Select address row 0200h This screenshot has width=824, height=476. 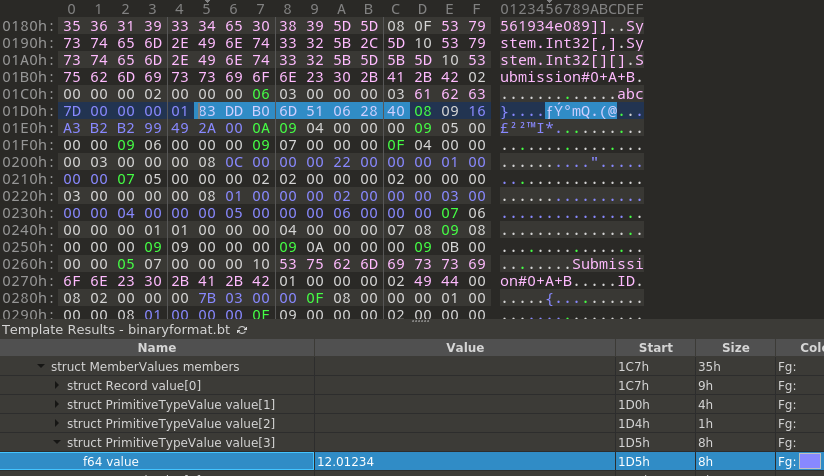point(27,162)
